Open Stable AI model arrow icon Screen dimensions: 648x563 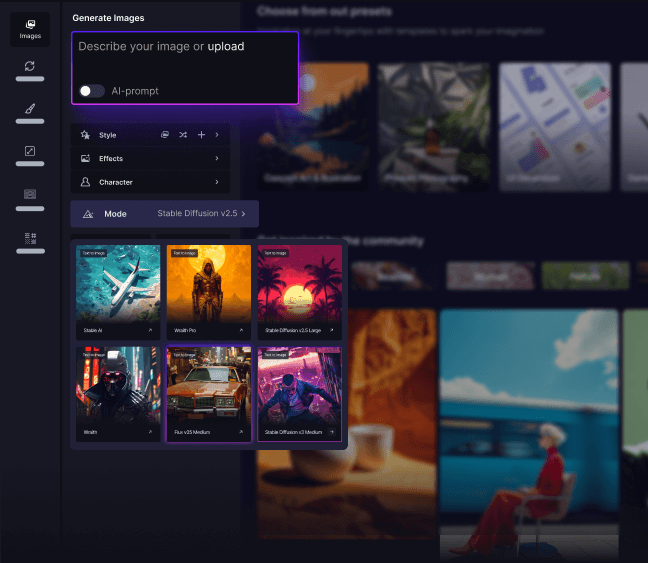[x=151, y=329]
